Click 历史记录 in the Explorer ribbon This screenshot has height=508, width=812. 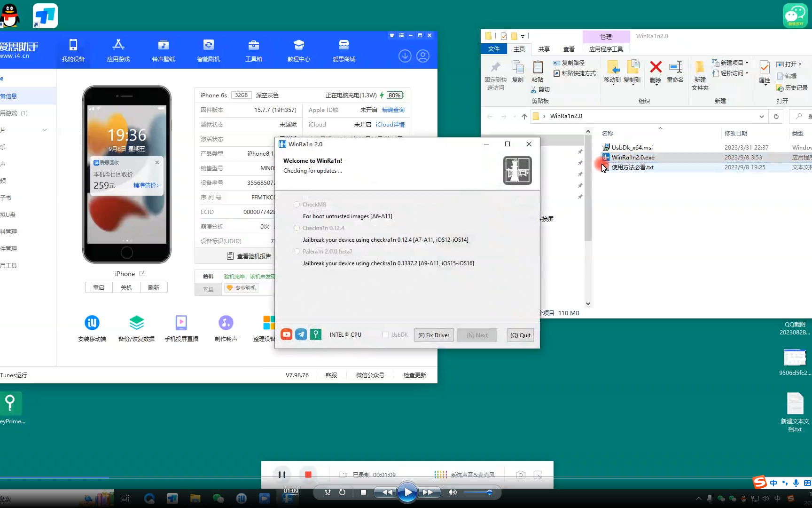(x=792, y=88)
